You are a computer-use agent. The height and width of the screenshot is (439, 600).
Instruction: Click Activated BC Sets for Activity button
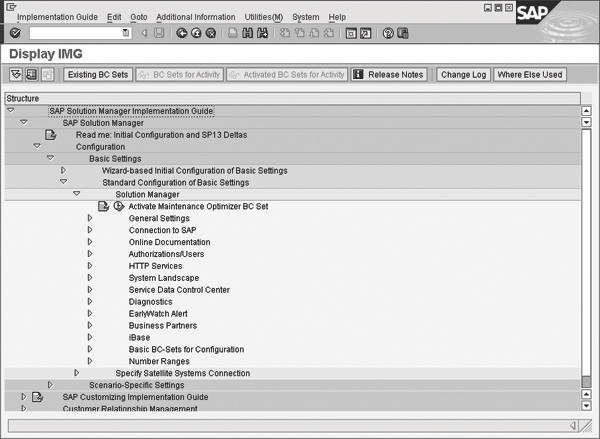[x=287, y=75]
